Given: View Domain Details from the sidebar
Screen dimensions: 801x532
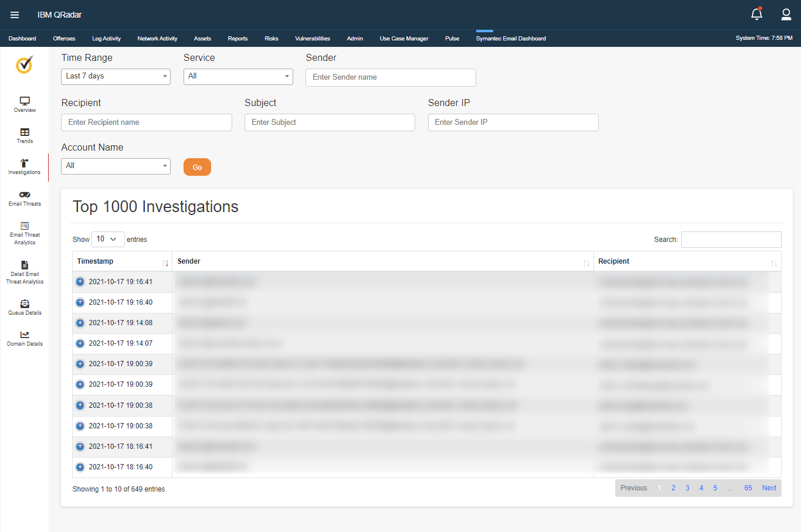Looking at the screenshot, I should click(x=24, y=337).
